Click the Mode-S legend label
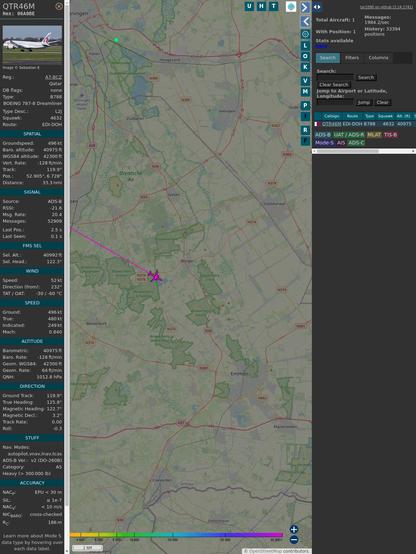Screen dimensions: 416x554 point(324,143)
